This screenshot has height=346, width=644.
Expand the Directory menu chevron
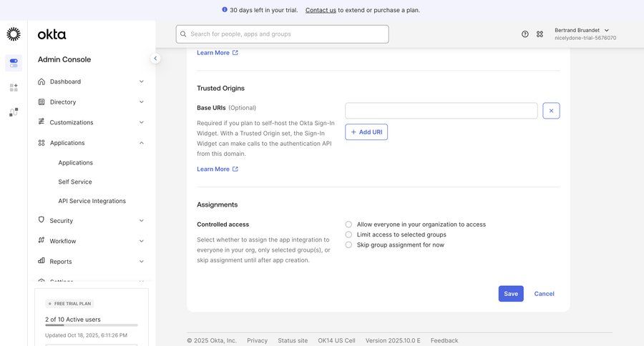point(141,102)
